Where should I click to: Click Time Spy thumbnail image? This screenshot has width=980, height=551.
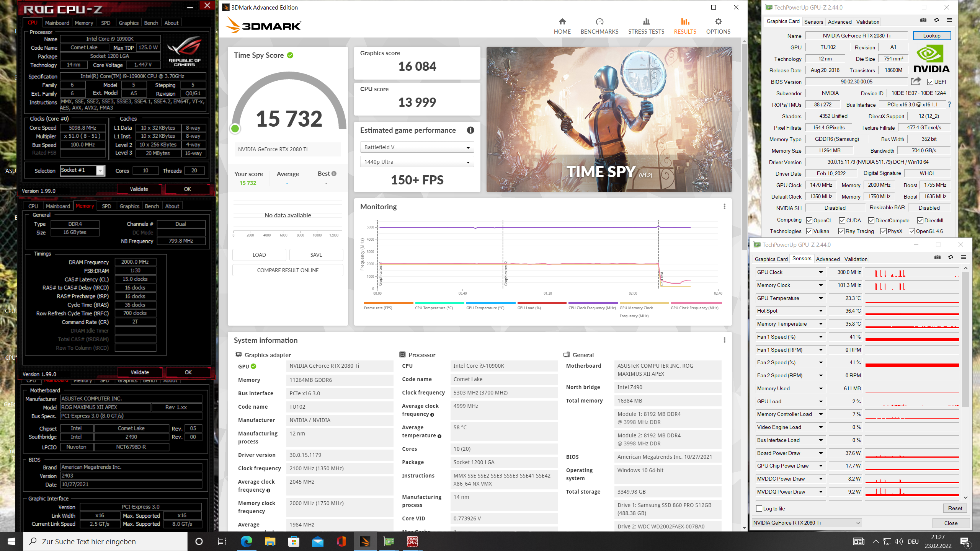click(x=609, y=119)
